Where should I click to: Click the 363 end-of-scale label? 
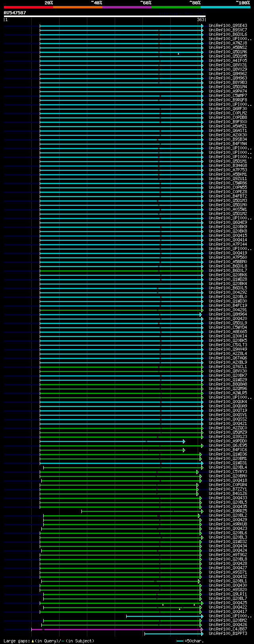click(x=200, y=19)
